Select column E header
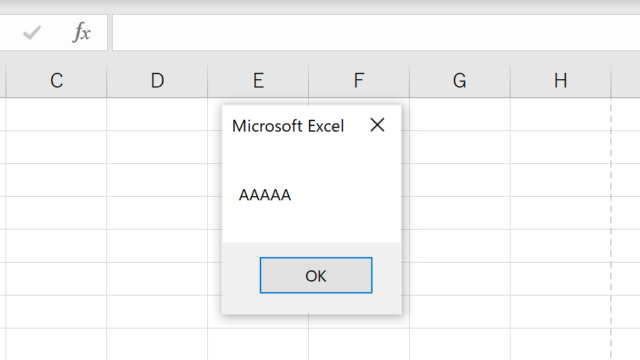Viewport: 640px width, 360px height. pos(258,80)
